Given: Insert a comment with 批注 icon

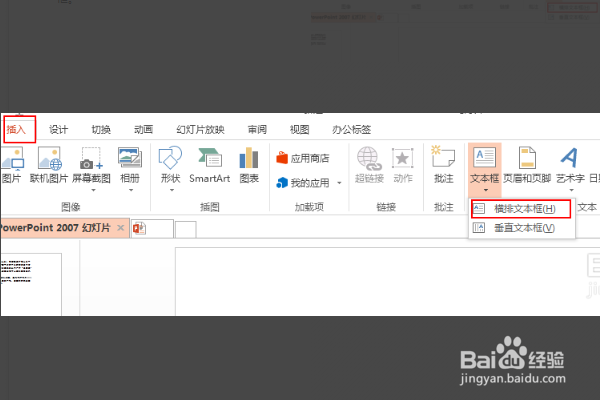Looking at the screenshot, I should (443, 165).
